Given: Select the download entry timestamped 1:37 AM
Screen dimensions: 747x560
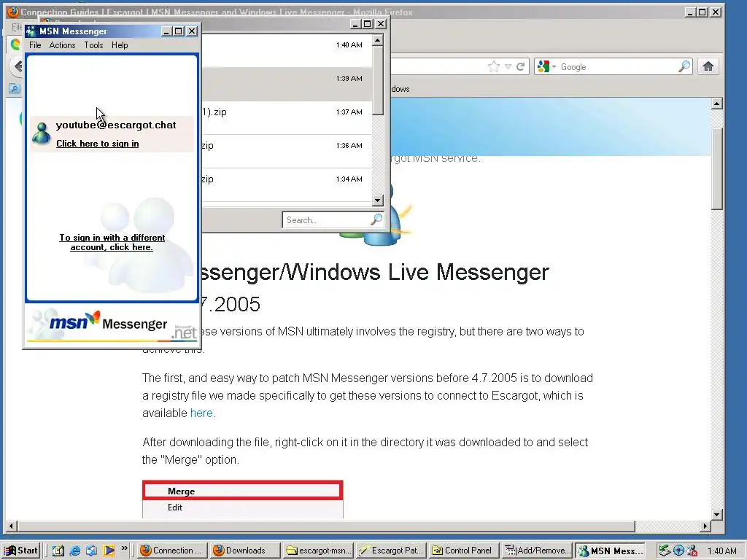Looking at the screenshot, I should tap(286, 117).
